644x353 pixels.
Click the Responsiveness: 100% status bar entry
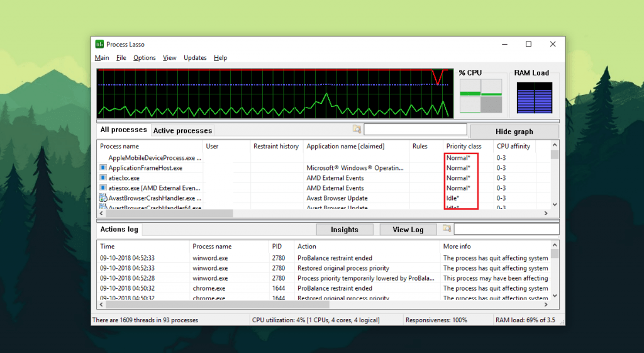tap(436, 320)
